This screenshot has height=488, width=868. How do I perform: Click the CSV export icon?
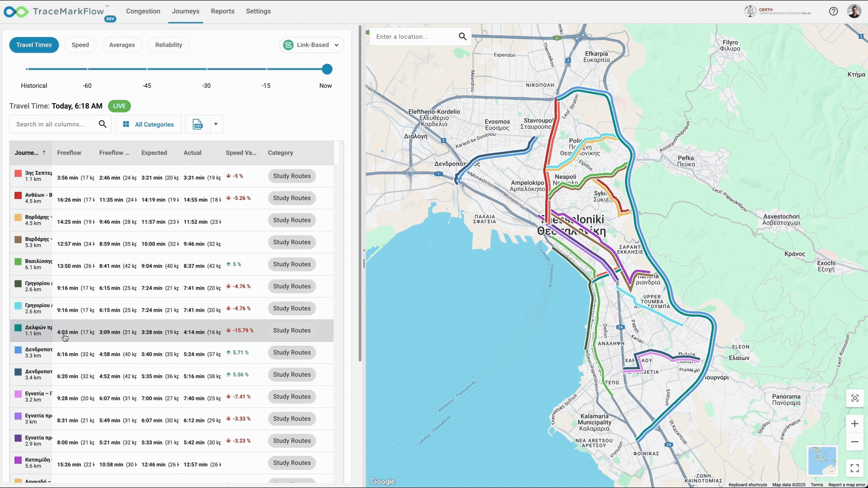point(198,124)
